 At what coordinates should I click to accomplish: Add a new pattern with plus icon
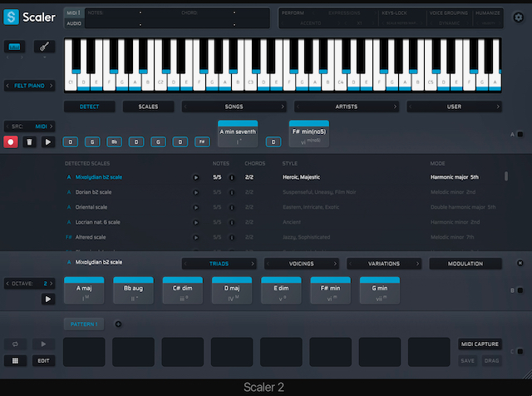(118, 324)
